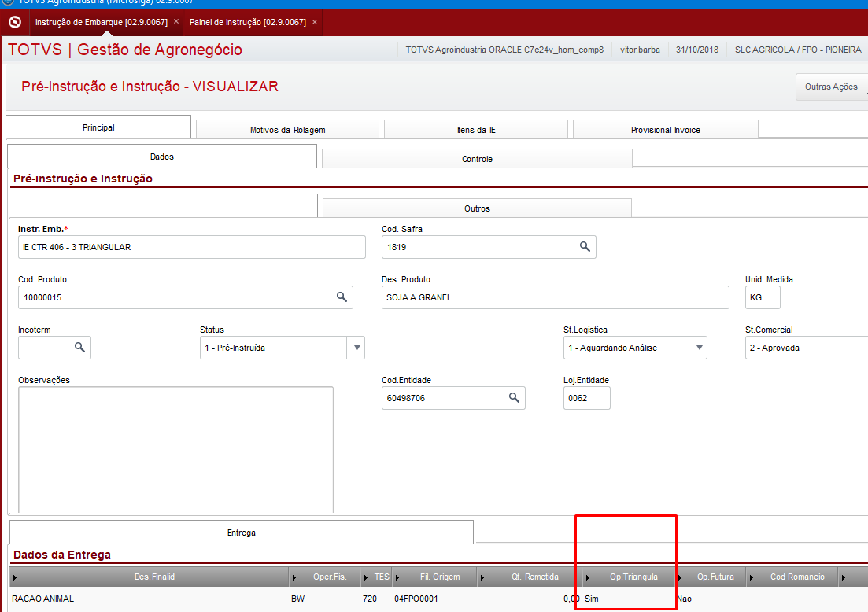Click the Outras Ações button
Viewport: 868px width, 612px height.
831,87
